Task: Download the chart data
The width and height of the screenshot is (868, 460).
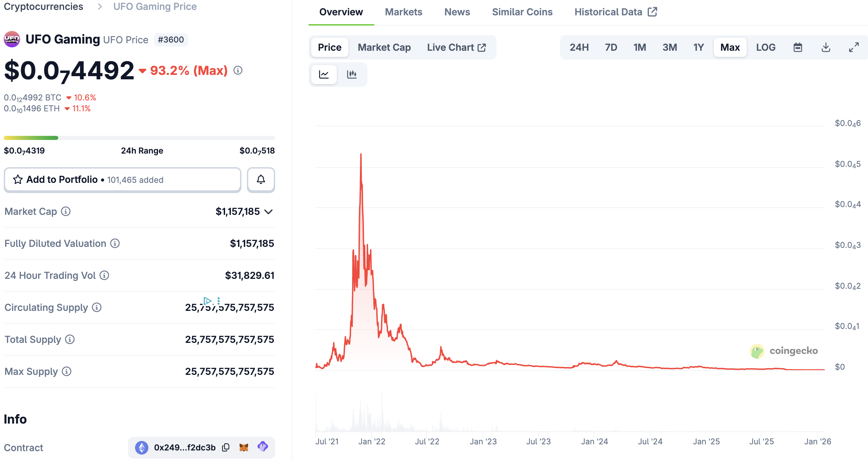Action: tap(826, 47)
